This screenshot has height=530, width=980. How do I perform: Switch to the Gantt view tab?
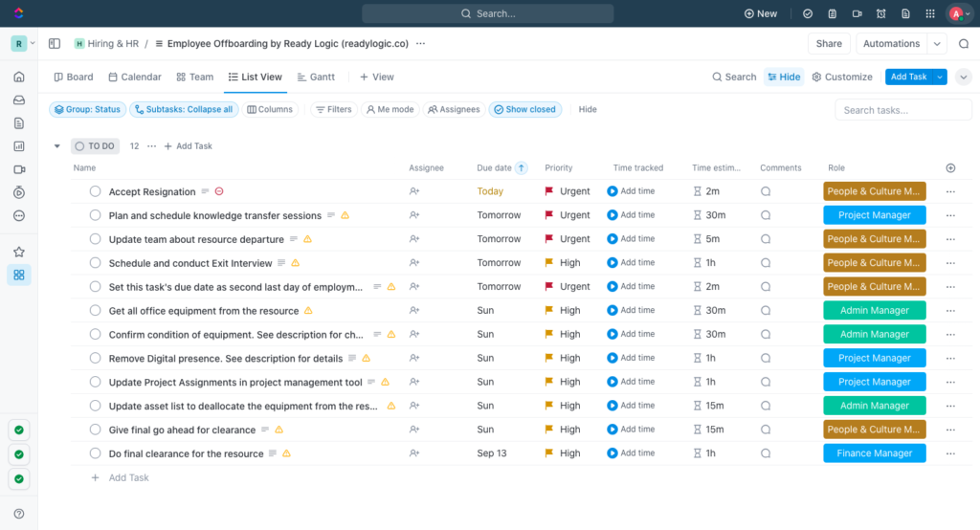pyautogui.click(x=316, y=77)
